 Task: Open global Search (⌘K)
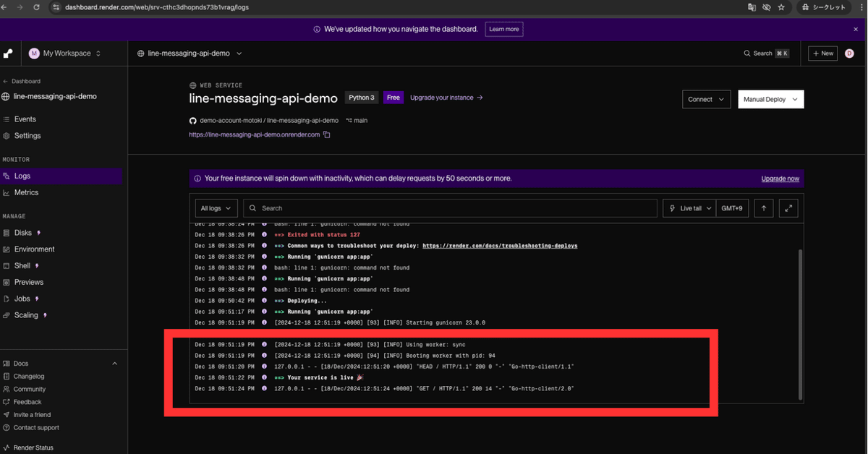point(766,53)
